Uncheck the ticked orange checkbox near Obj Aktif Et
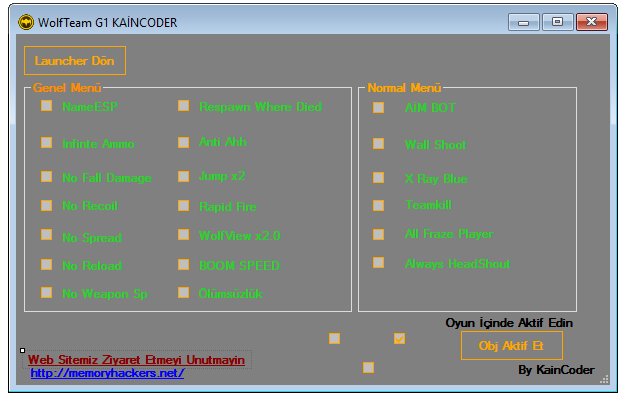The image size is (638, 412). pyautogui.click(x=400, y=339)
